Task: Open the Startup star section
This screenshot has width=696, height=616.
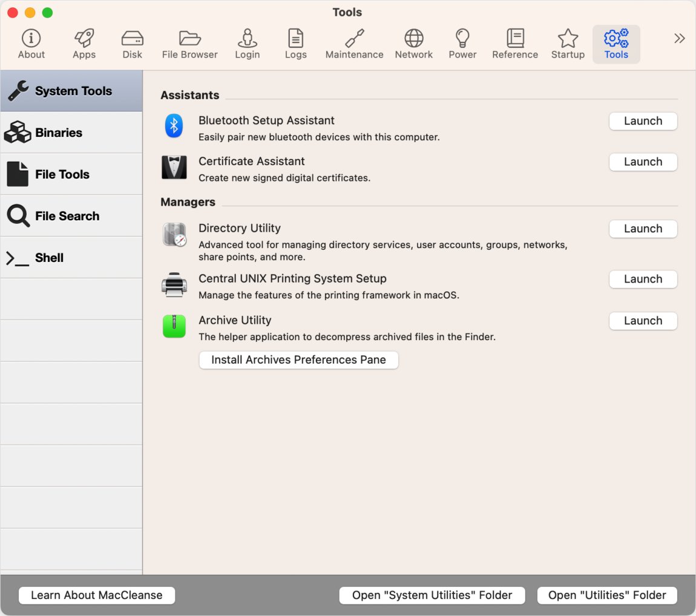Action: [568, 44]
